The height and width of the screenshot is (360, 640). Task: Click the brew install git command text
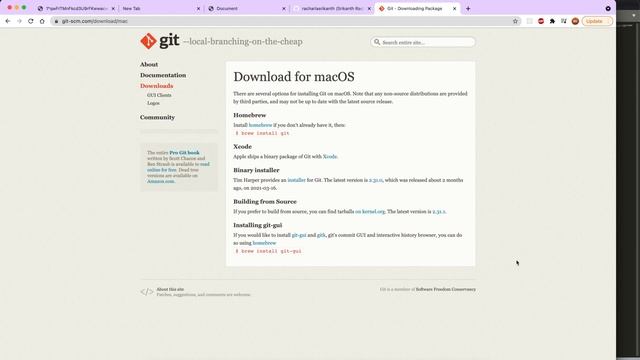(x=262, y=133)
